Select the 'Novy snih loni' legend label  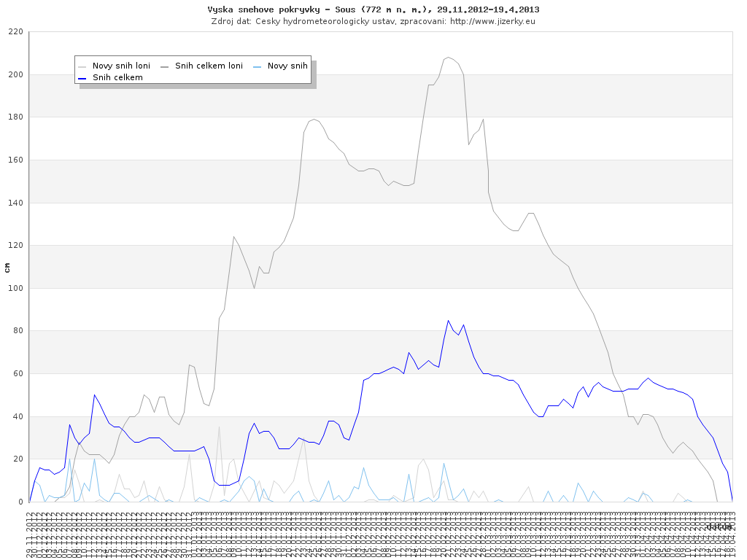click(121, 66)
